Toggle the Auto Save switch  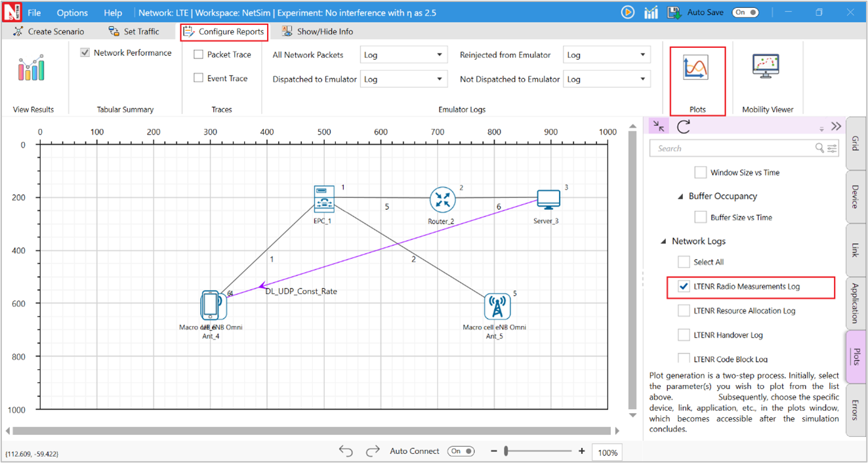(x=745, y=12)
